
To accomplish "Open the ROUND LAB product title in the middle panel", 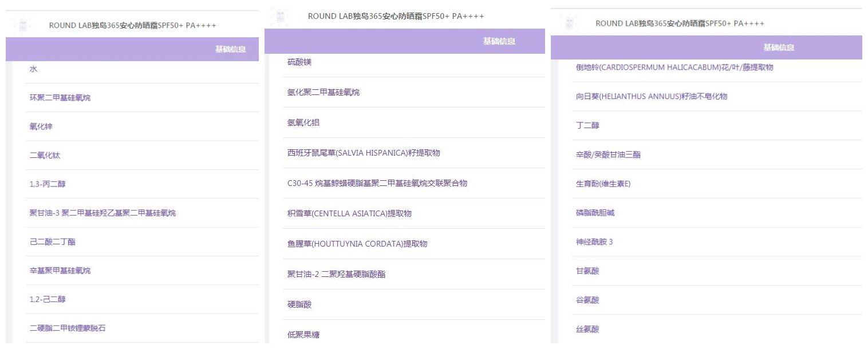I will click(396, 16).
